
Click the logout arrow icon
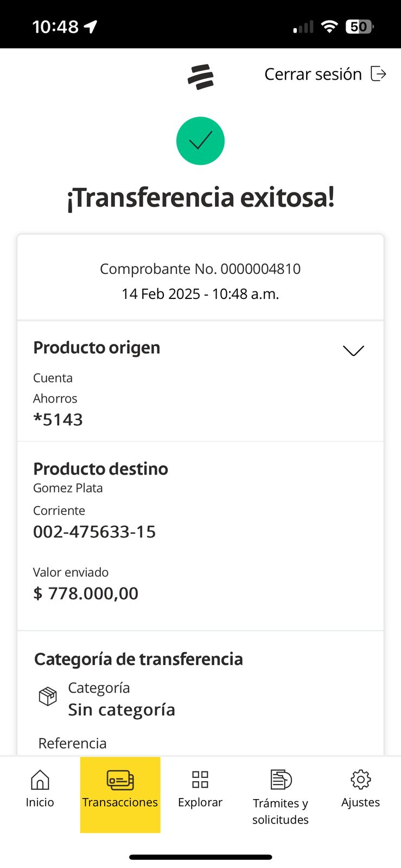click(x=378, y=74)
